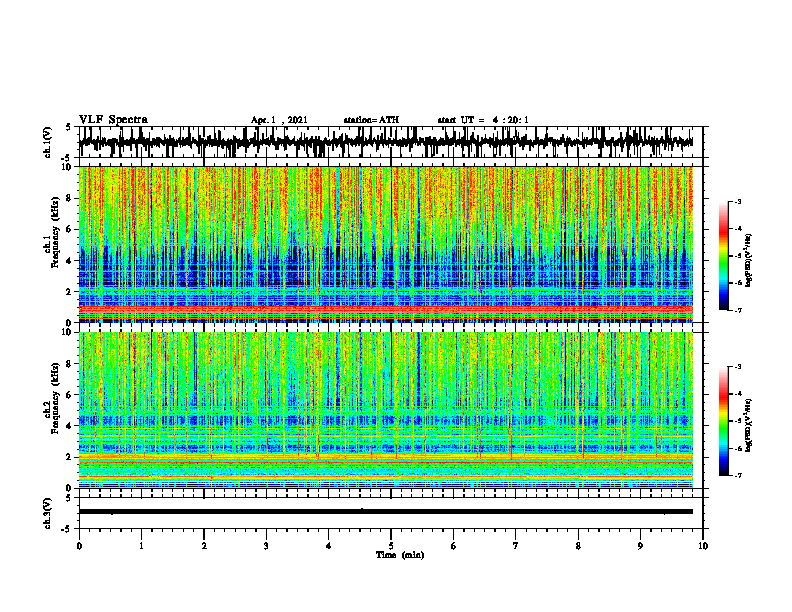This screenshot has height=612, width=792.
Task: Click the ch.1 spectrogram top colorbar
Action: pos(723,256)
